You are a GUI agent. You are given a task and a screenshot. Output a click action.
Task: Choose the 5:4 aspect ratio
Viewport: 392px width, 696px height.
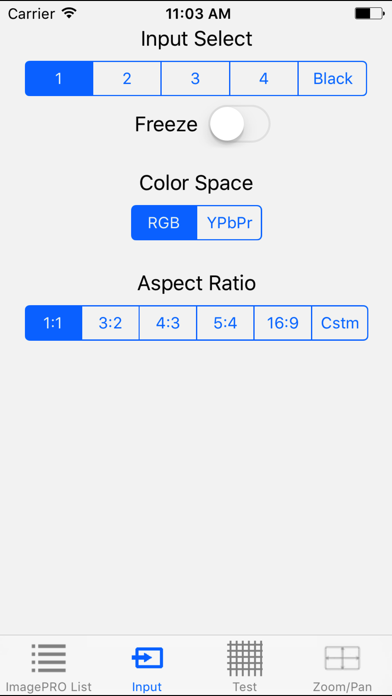point(226,323)
